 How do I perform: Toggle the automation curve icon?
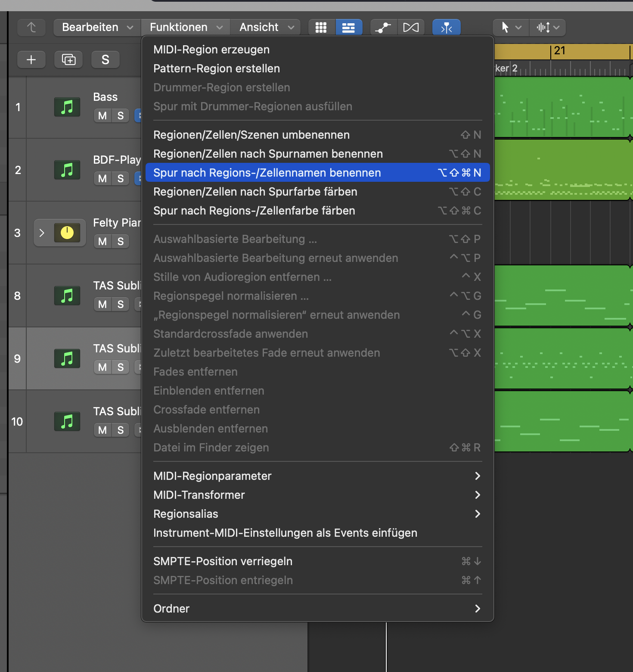[x=383, y=28]
